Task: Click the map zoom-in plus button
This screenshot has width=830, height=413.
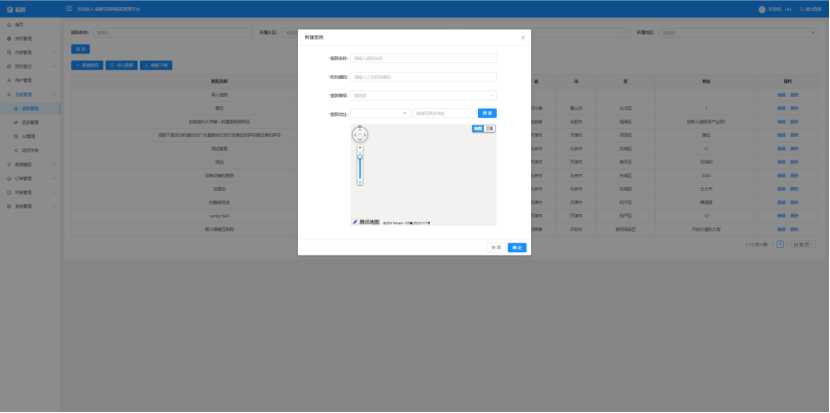Action: [x=360, y=148]
